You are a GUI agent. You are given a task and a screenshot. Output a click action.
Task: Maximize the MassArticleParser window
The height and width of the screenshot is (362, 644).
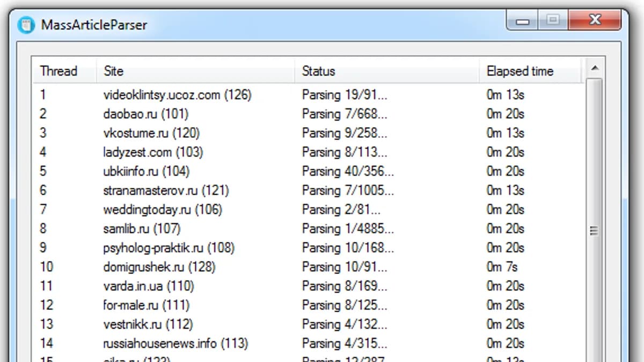[x=553, y=21]
